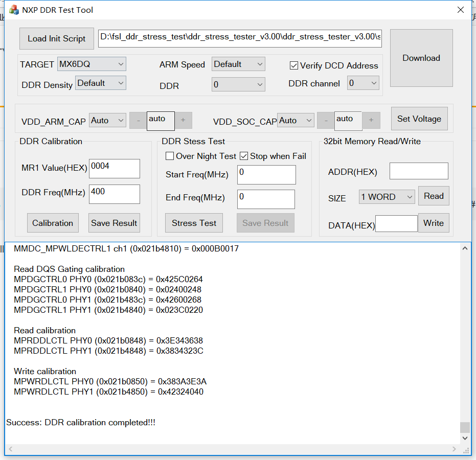
Task: Click the horizontal scroll left arrow
Action: point(11,449)
